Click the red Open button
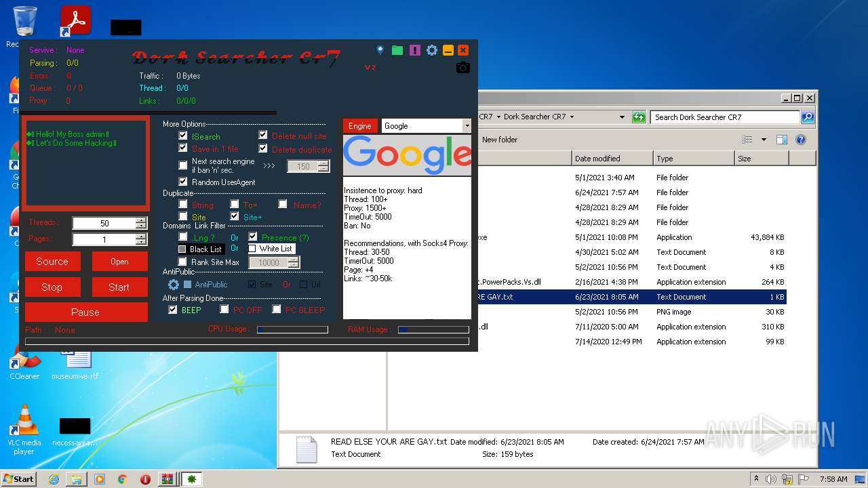The width and height of the screenshot is (868, 488). (x=119, y=262)
